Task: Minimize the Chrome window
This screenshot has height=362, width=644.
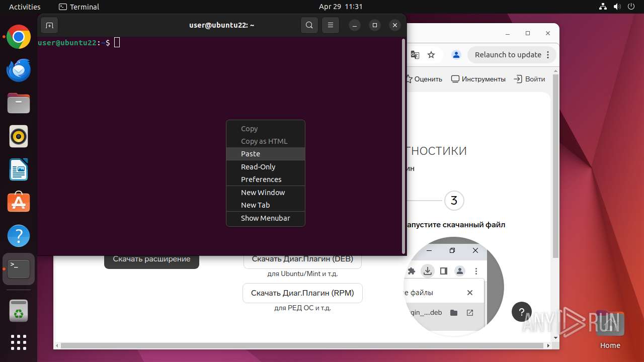Action: coord(507,33)
